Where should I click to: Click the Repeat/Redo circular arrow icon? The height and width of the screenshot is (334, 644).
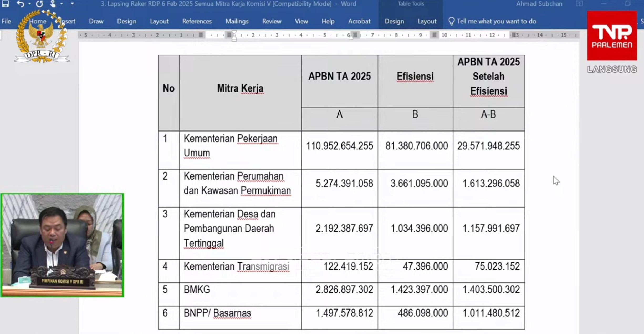[39, 4]
